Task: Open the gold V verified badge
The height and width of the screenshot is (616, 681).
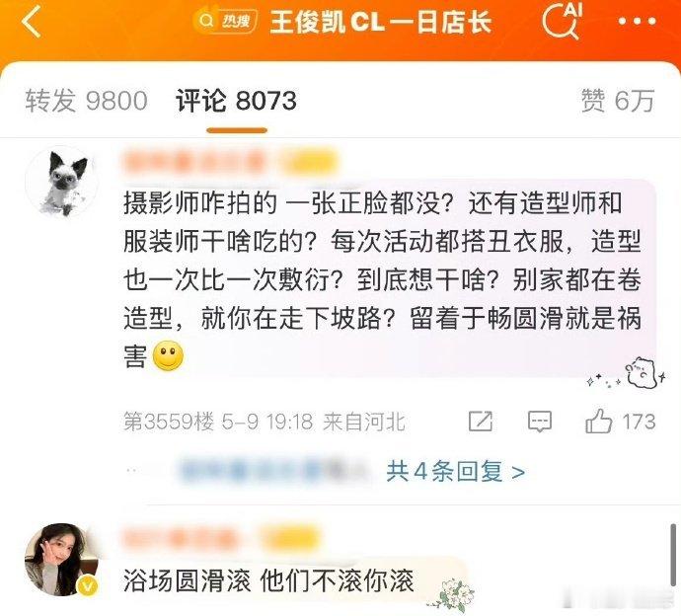Action: coord(88,586)
